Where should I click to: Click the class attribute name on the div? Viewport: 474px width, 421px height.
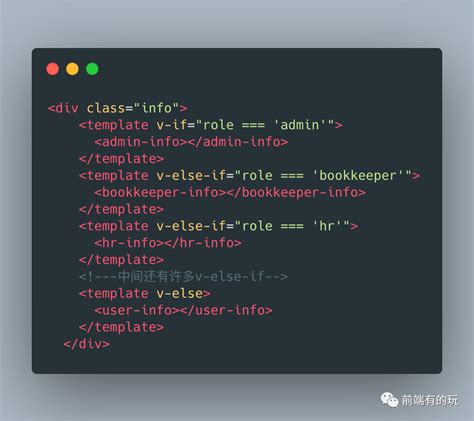(x=106, y=108)
